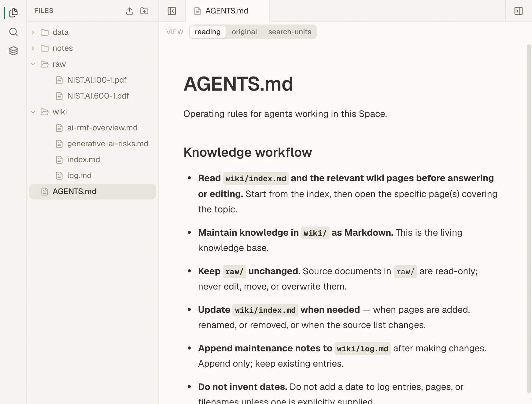
Task: Switch to the original view
Action: point(244,32)
